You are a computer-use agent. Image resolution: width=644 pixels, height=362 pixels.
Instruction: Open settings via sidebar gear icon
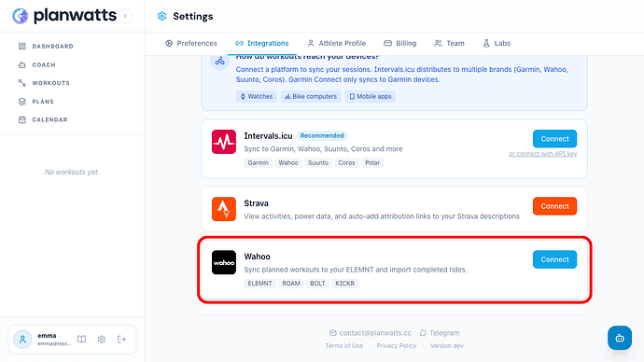tap(102, 340)
